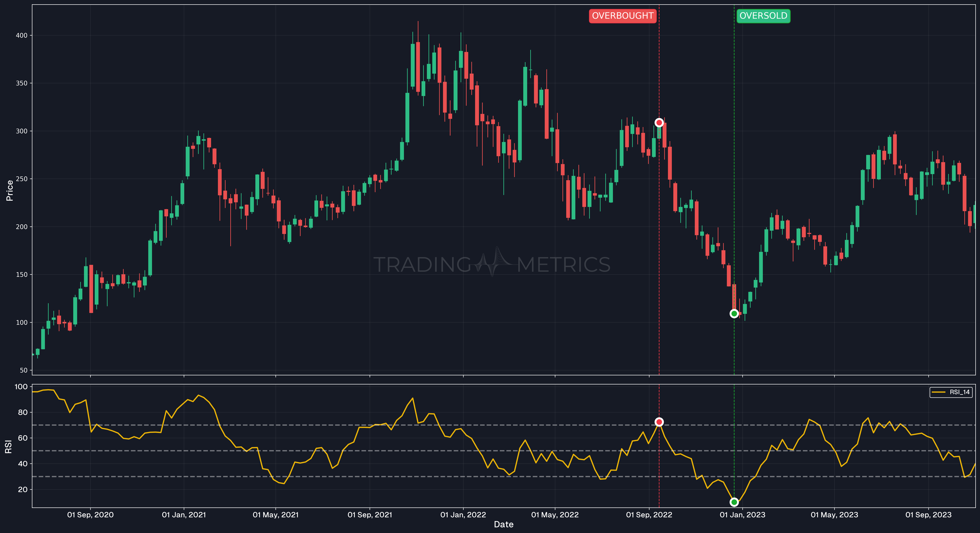Click green oversold marker on RSI line
Viewport: 980px width, 533px height.
(x=734, y=502)
